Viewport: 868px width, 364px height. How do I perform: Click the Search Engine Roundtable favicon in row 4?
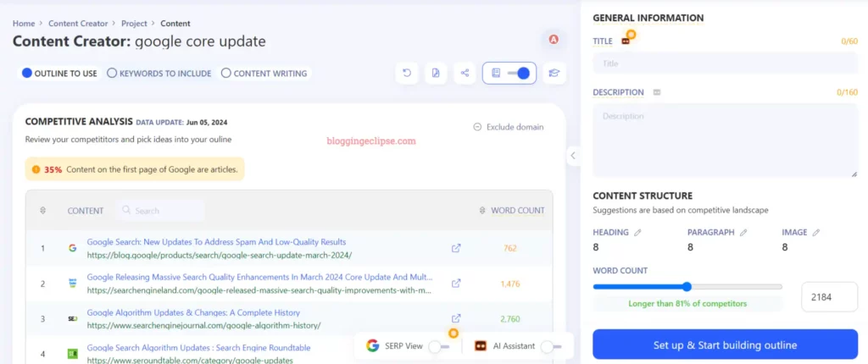pyautogui.click(x=73, y=353)
